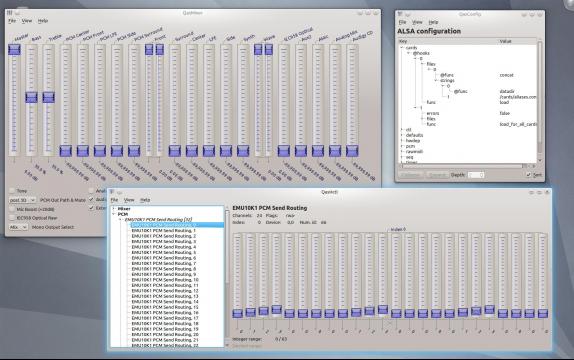The width and height of the screenshot is (574, 360).
Task: Expand the Mixer node in QasHctl tree
Action: coord(114,209)
